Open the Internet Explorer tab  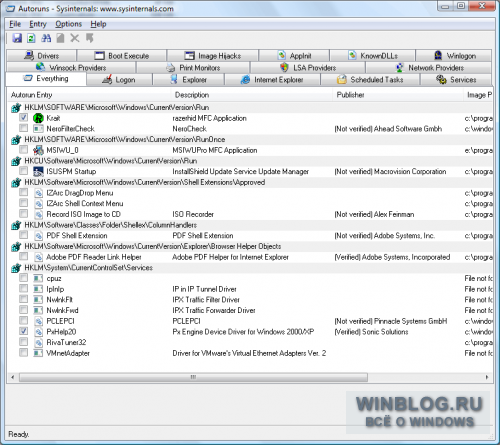[272, 80]
